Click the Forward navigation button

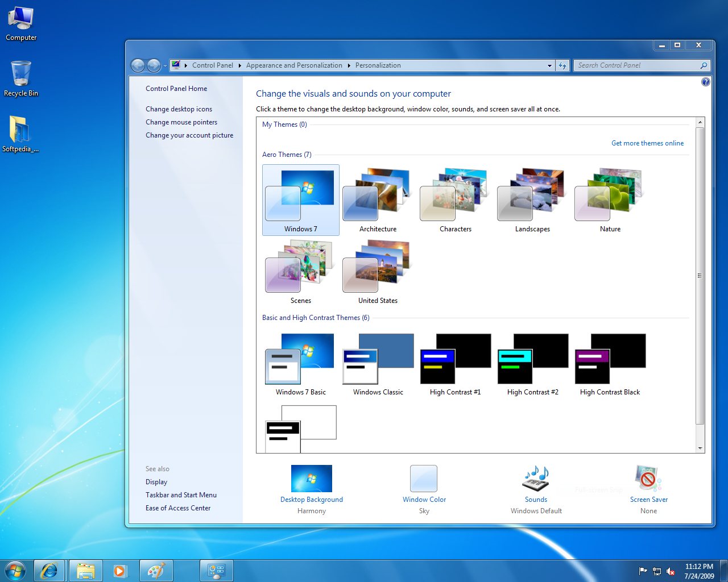point(154,65)
